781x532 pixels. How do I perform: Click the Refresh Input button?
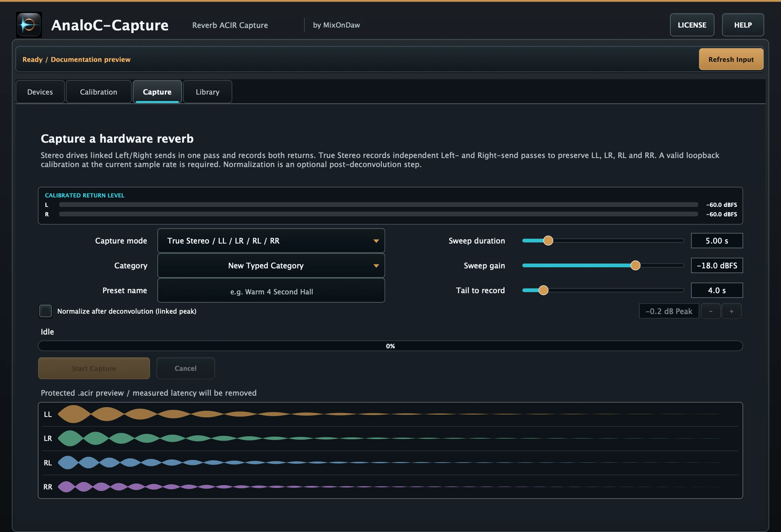[x=731, y=59]
